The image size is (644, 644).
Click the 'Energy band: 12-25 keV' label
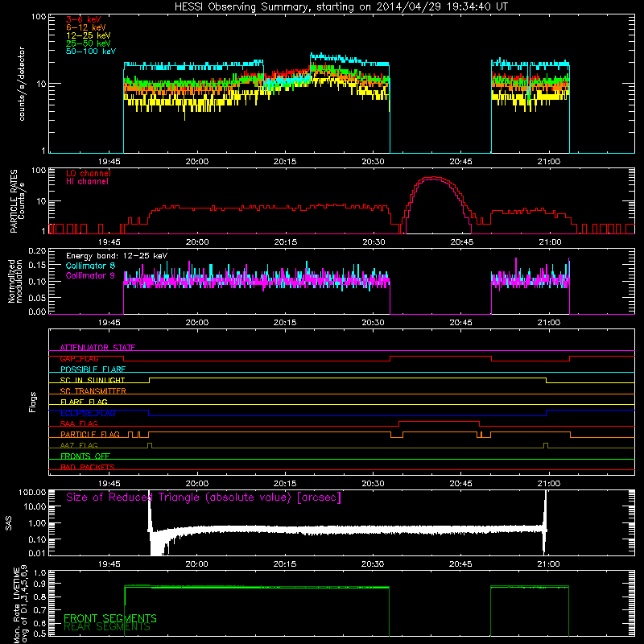pos(117,256)
